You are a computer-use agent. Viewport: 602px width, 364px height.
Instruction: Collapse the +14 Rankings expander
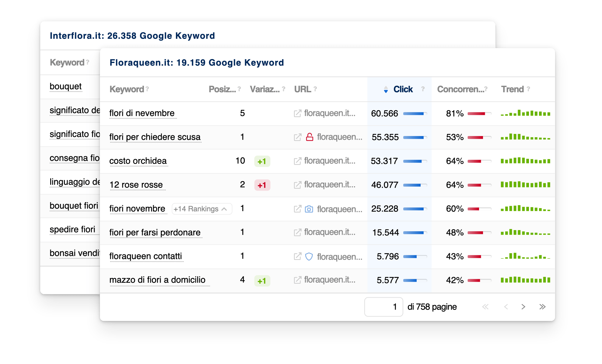coord(202,209)
